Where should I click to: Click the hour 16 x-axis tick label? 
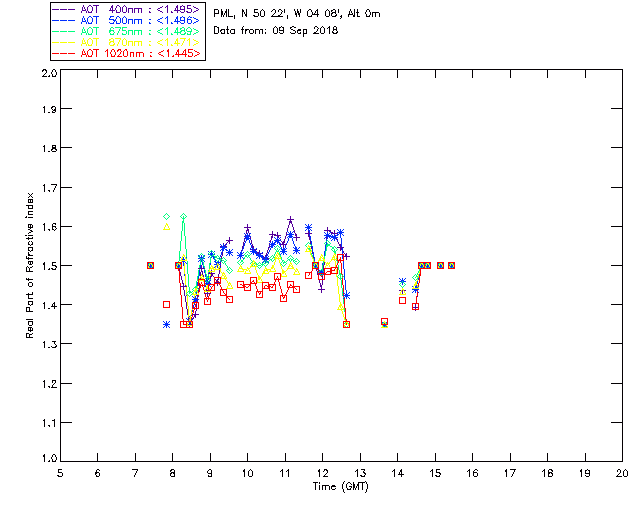pos(473,473)
